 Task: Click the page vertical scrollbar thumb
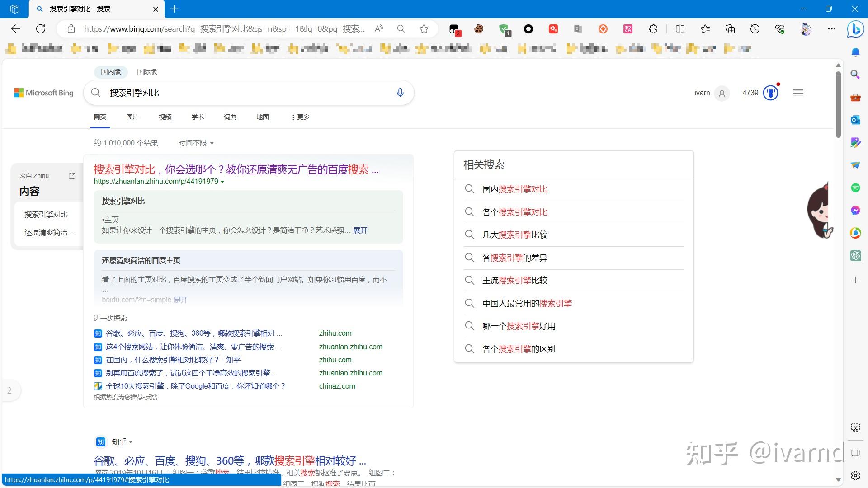pyautogui.click(x=838, y=104)
